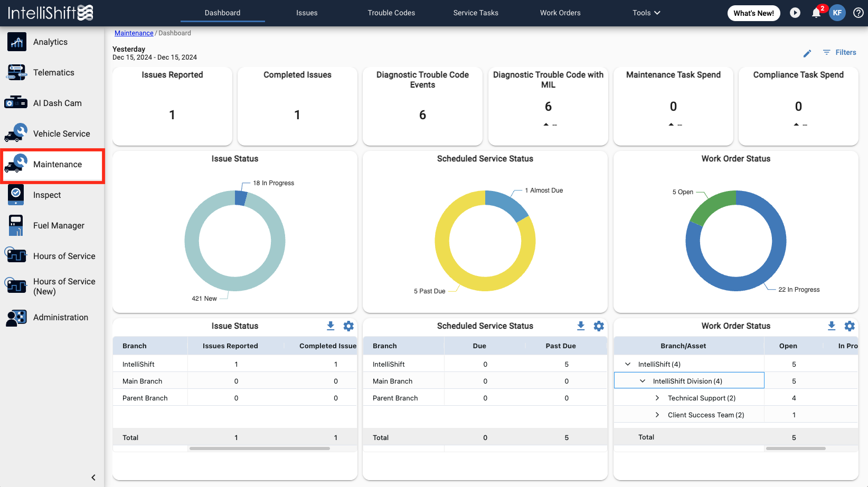Download the Work Order Status table

tap(832, 326)
